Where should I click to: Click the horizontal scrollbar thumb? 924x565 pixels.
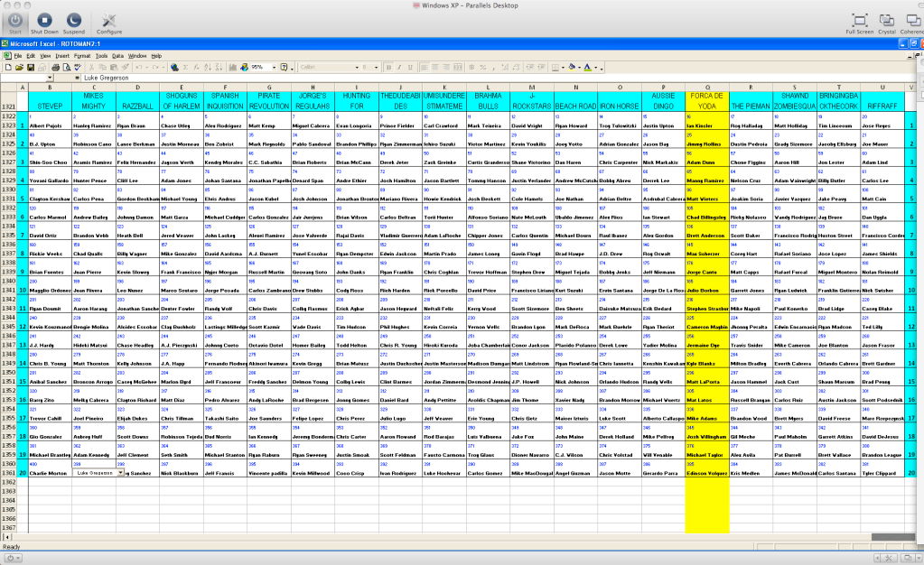click(892, 537)
